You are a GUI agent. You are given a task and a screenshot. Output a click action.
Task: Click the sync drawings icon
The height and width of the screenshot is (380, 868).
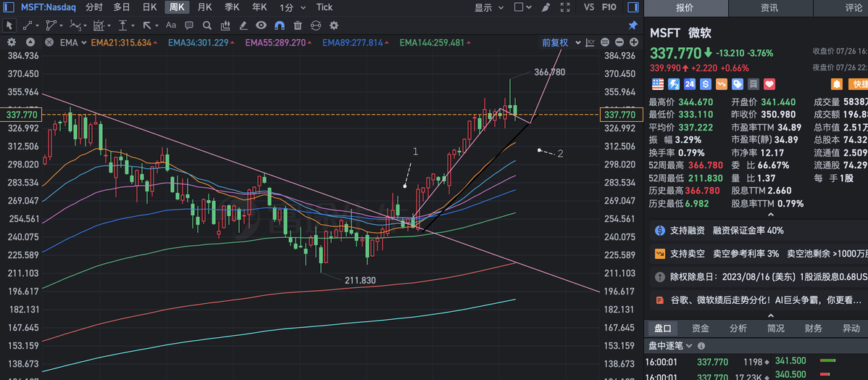point(315,25)
